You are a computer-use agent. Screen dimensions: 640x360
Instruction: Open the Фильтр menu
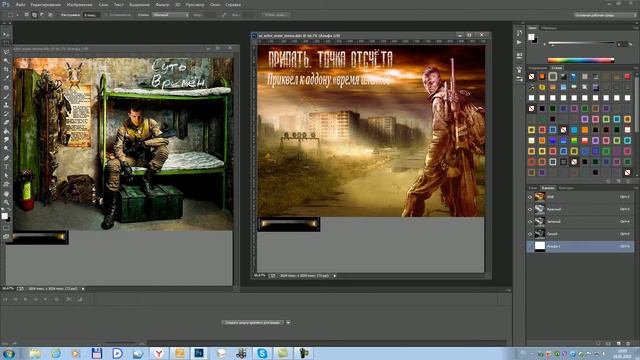point(162,4)
